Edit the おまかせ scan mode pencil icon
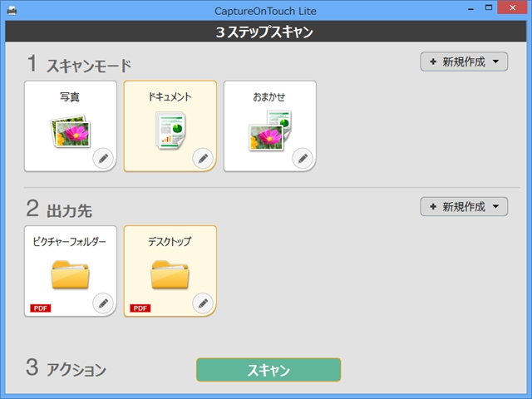 pyautogui.click(x=303, y=159)
